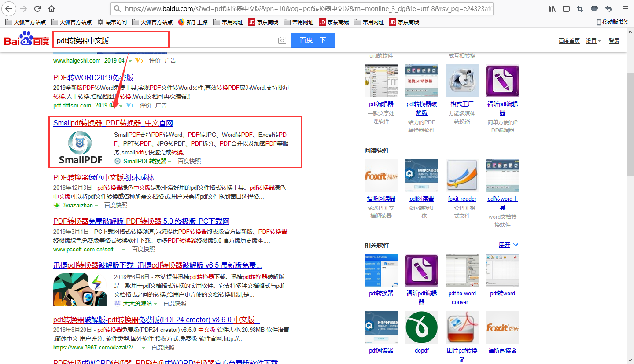This screenshot has height=364, width=634.
Task: Open 迅捷pdf转换器破解版下载 result
Action: pos(158,265)
